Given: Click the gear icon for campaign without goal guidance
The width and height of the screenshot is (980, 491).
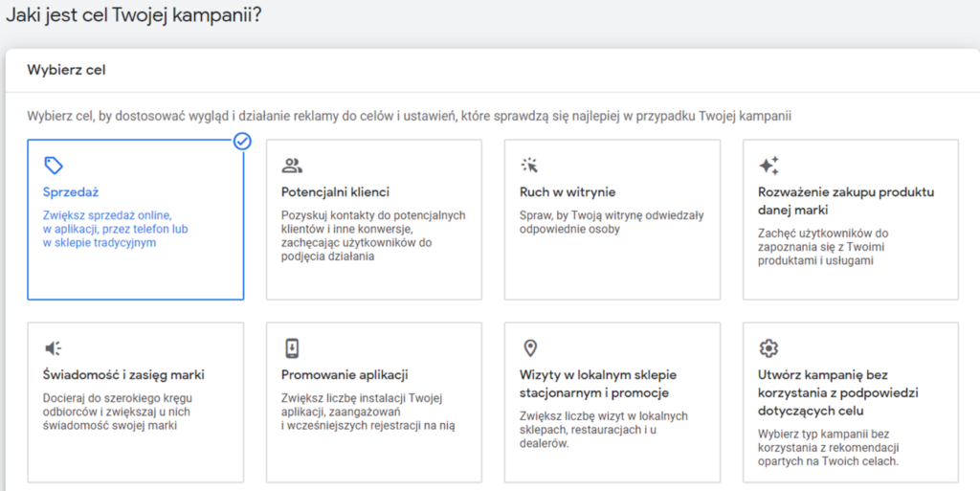Looking at the screenshot, I should click(768, 348).
